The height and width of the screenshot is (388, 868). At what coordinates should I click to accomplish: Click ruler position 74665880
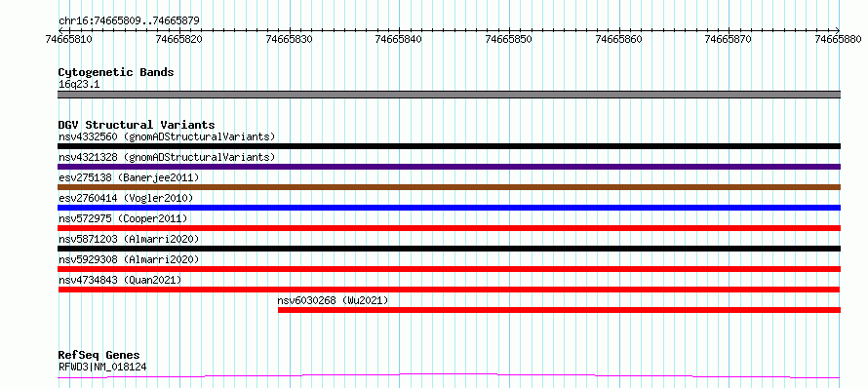(x=839, y=39)
